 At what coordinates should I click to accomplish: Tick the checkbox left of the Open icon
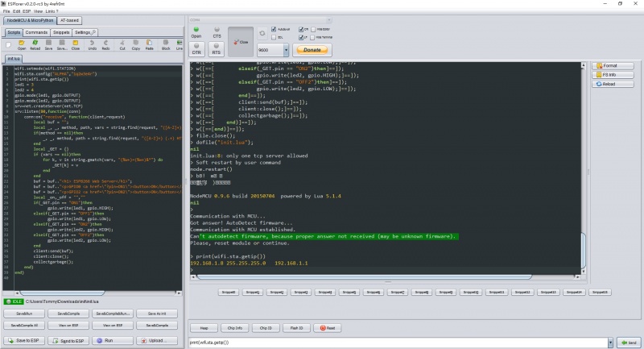coord(8,44)
